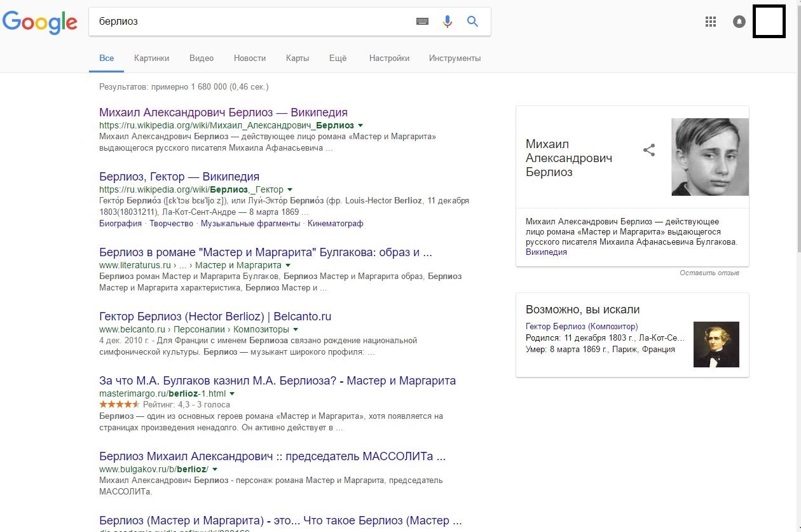
Task: Open the Google apps grid
Action: (711, 22)
